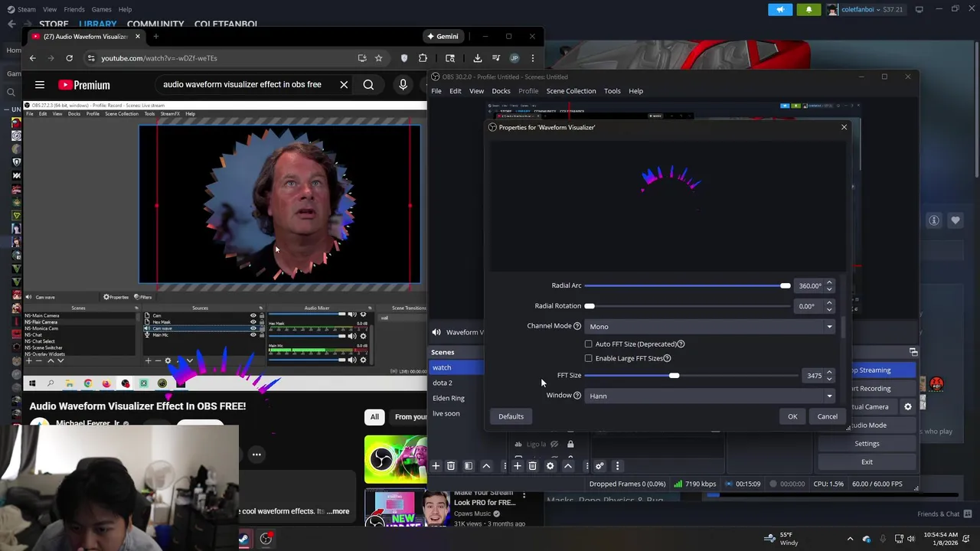The width and height of the screenshot is (980, 551).
Task: Open Channel Mode dropdown showing Mono
Action: click(710, 327)
